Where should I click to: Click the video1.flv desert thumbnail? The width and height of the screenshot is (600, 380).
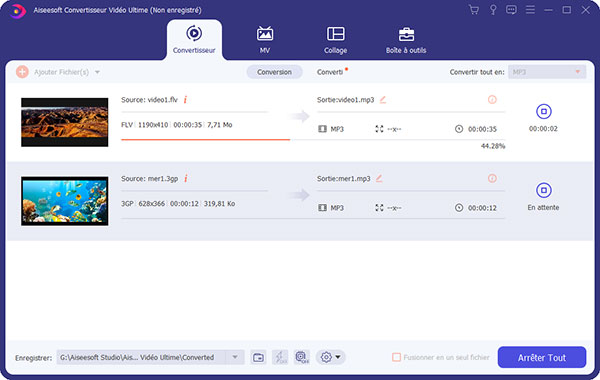[x=65, y=122]
